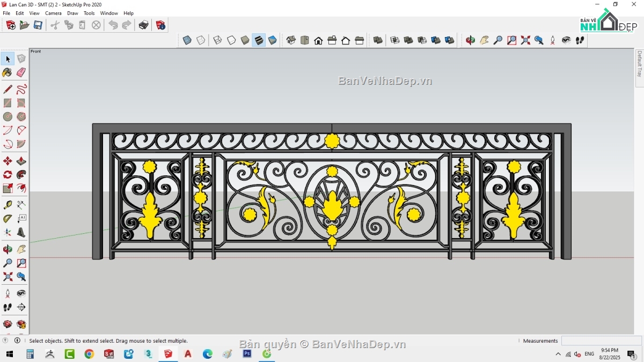Activate the Eraser tool
The width and height of the screenshot is (644, 362).
(21, 72)
